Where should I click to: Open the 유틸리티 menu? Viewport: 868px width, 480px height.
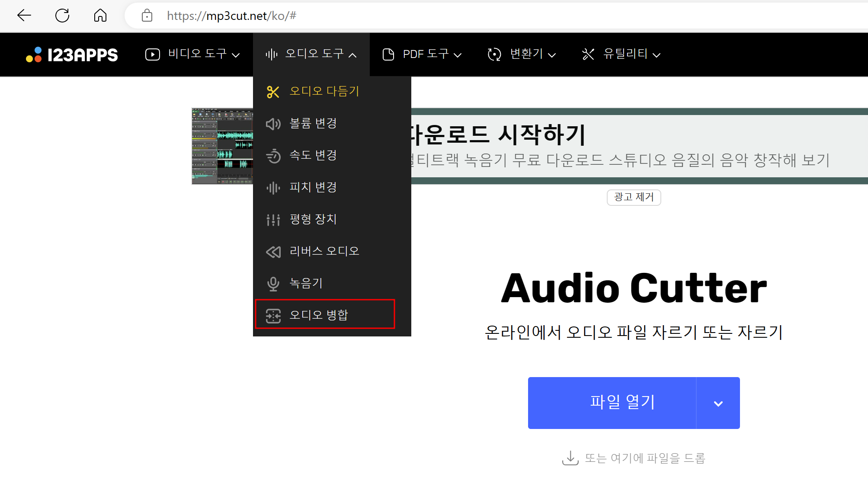pos(621,54)
